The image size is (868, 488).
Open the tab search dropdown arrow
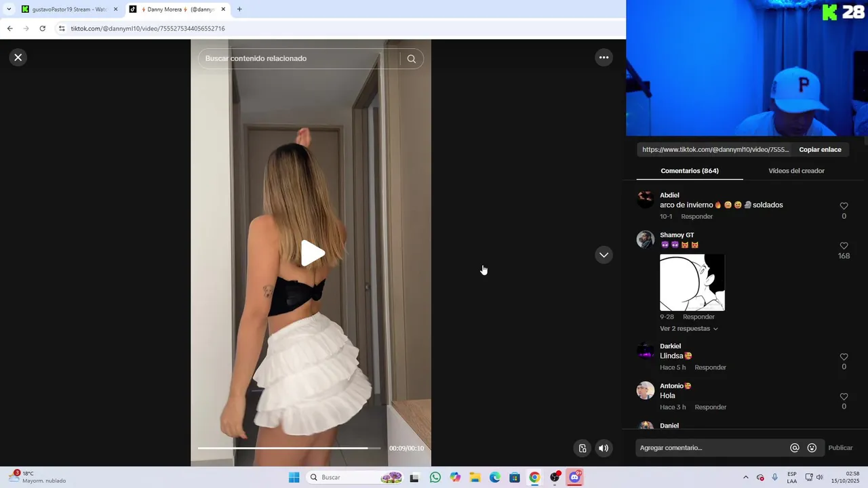coord(9,9)
